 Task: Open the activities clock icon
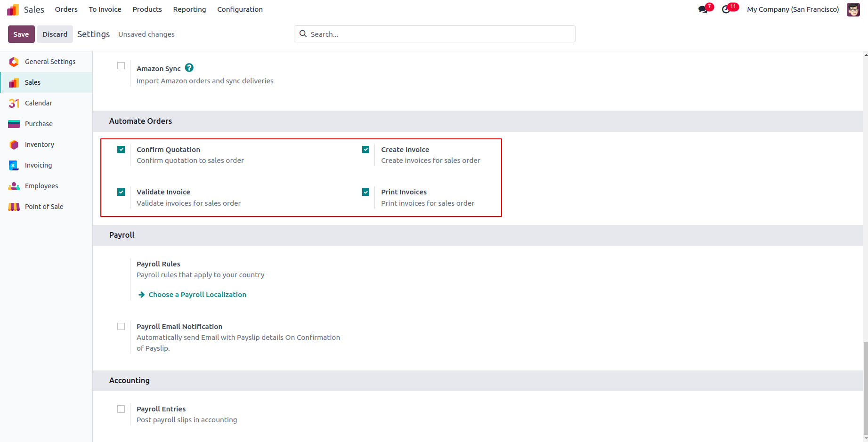point(726,9)
